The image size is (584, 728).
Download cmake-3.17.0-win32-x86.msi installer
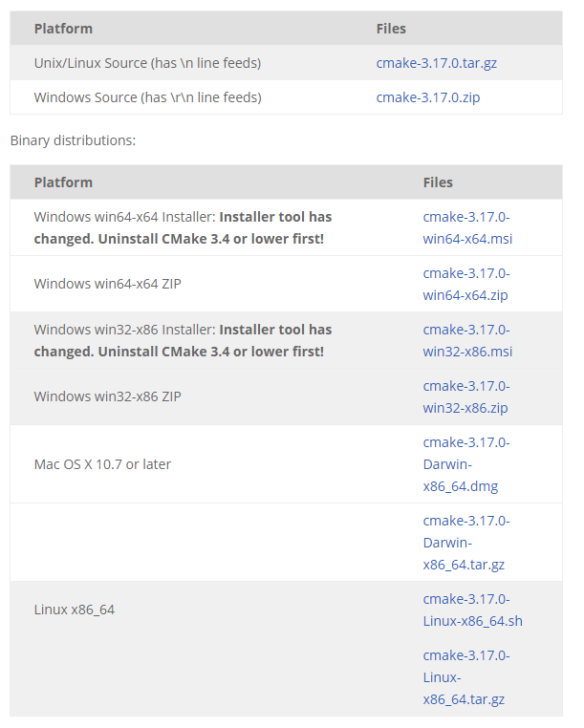click(467, 340)
